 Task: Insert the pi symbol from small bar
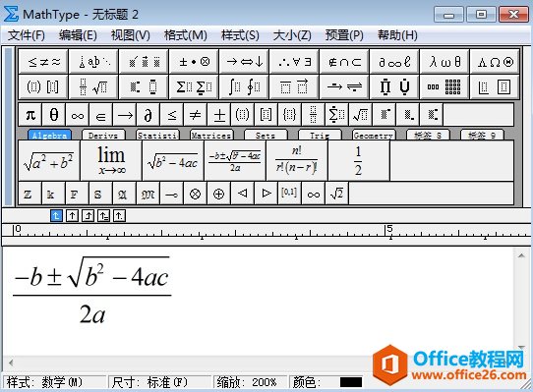coord(30,115)
